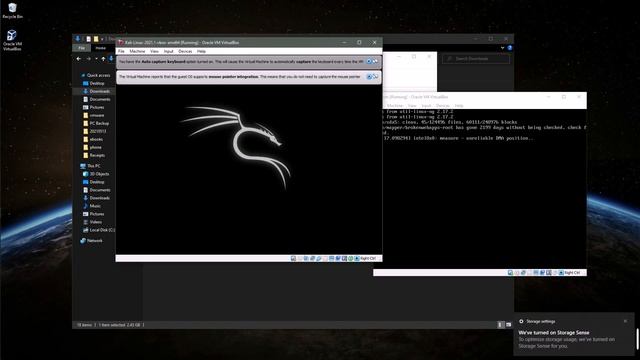Open network adapter indicator in Kali Linux status bar
640x360 pixels.
[x=312, y=258]
